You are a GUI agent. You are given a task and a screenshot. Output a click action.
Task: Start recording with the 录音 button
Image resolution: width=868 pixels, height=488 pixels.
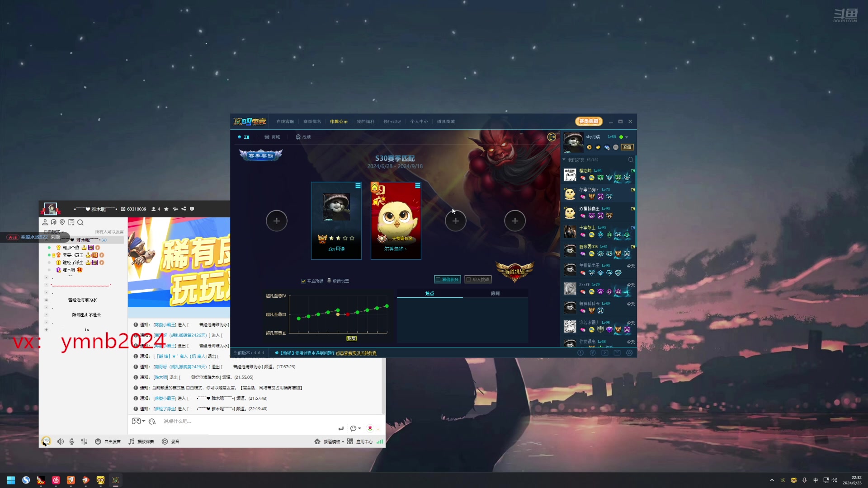[170, 441]
